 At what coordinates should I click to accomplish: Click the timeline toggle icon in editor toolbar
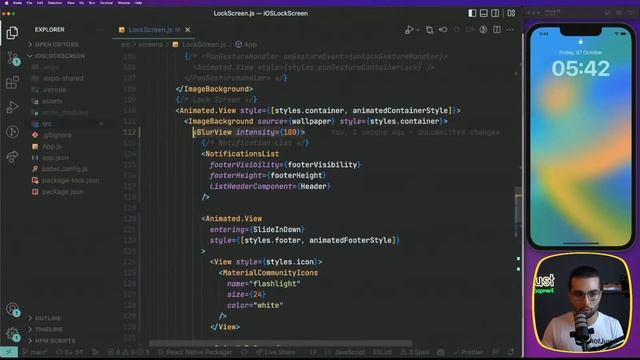coord(483,30)
